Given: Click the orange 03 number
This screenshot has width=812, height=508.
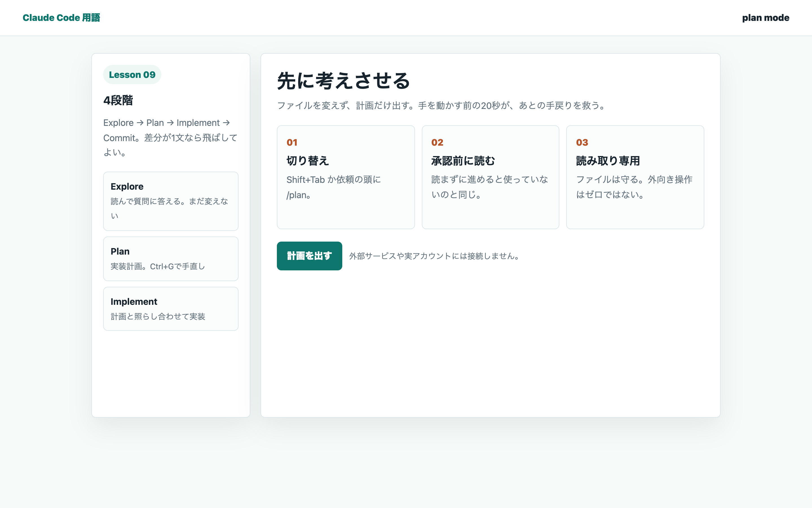Looking at the screenshot, I should point(582,143).
